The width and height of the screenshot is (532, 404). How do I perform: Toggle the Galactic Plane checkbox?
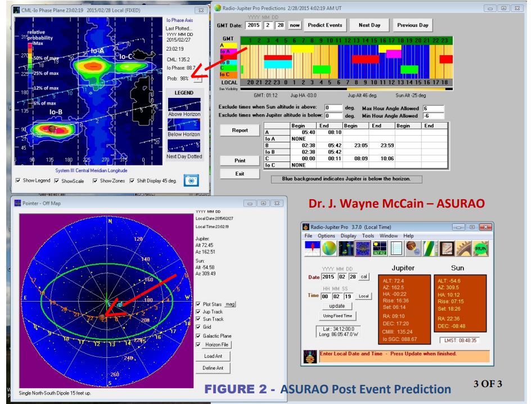pyautogui.click(x=198, y=336)
